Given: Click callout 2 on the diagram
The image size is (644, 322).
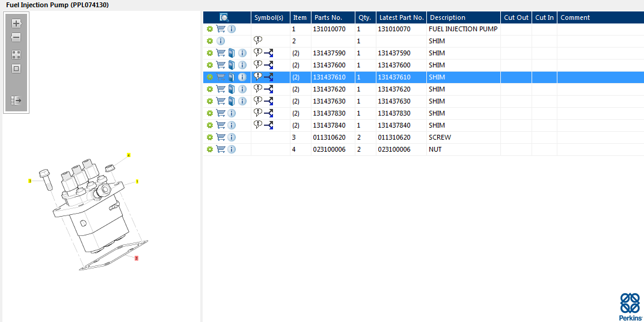Looking at the screenshot, I should point(136,258).
